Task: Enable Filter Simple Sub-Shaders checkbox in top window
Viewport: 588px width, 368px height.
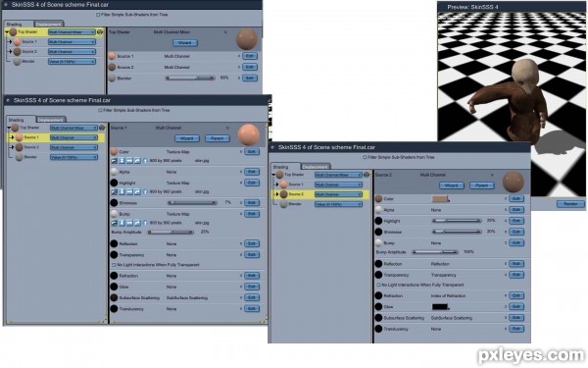Action: [x=98, y=15]
